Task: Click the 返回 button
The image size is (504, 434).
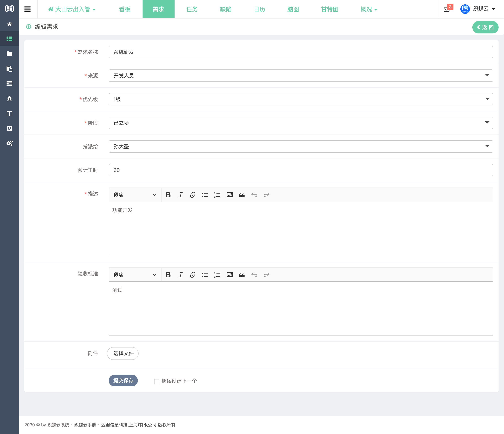Action: [x=485, y=27]
